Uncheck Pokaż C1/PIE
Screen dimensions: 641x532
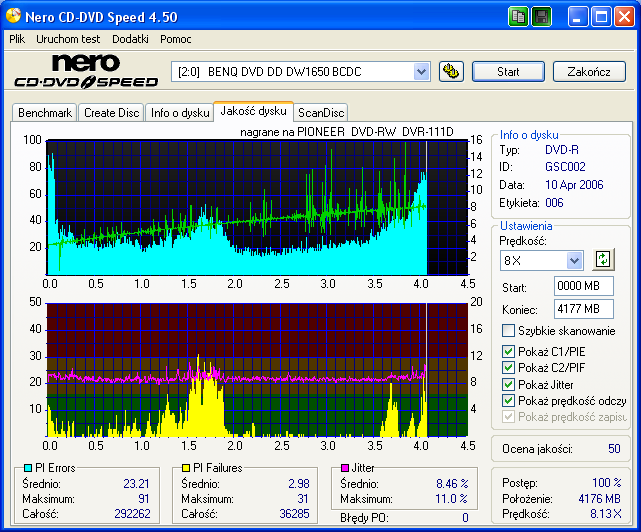click(508, 351)
